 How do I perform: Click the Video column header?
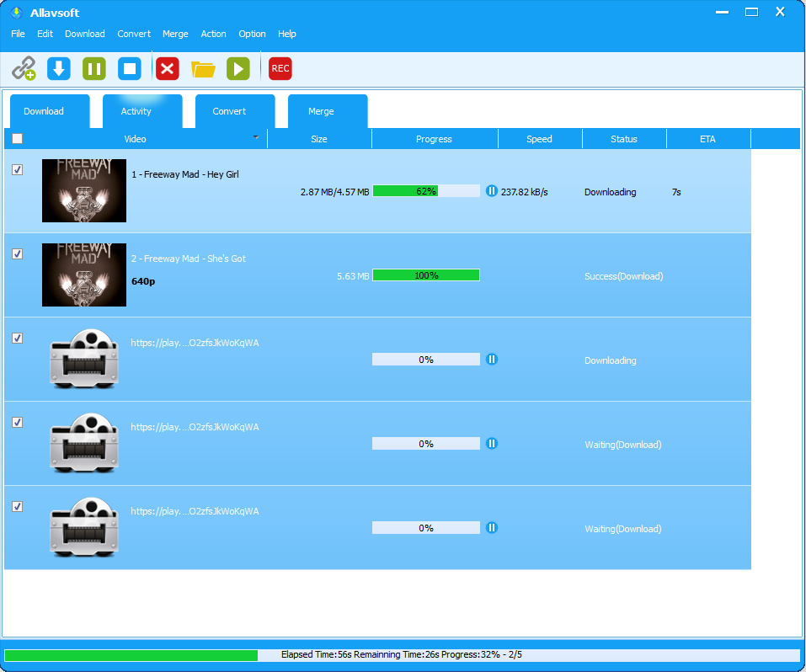pyautogui.click(x=136, y=139)
